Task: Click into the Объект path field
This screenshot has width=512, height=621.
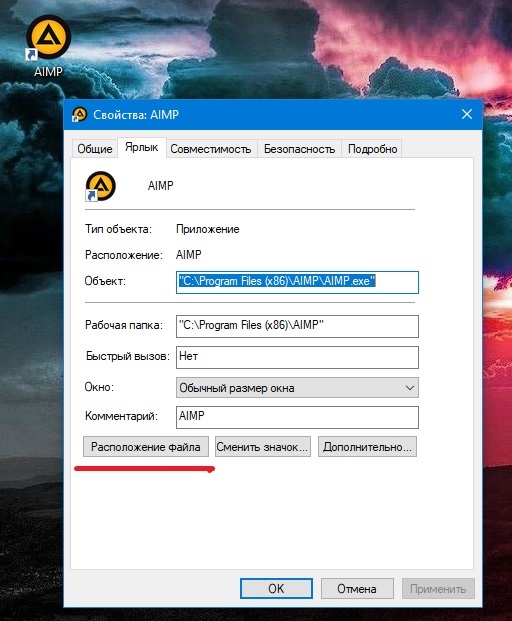Action: 297,282
